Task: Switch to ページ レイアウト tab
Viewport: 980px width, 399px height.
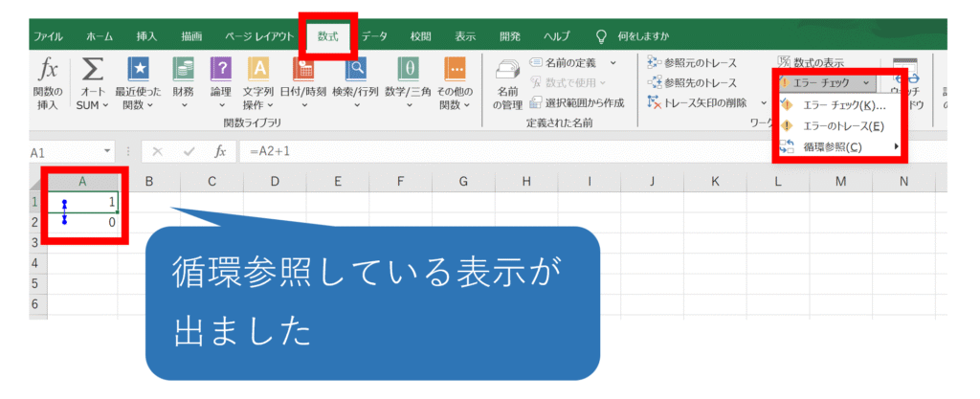Action: [x=259, y=36]
